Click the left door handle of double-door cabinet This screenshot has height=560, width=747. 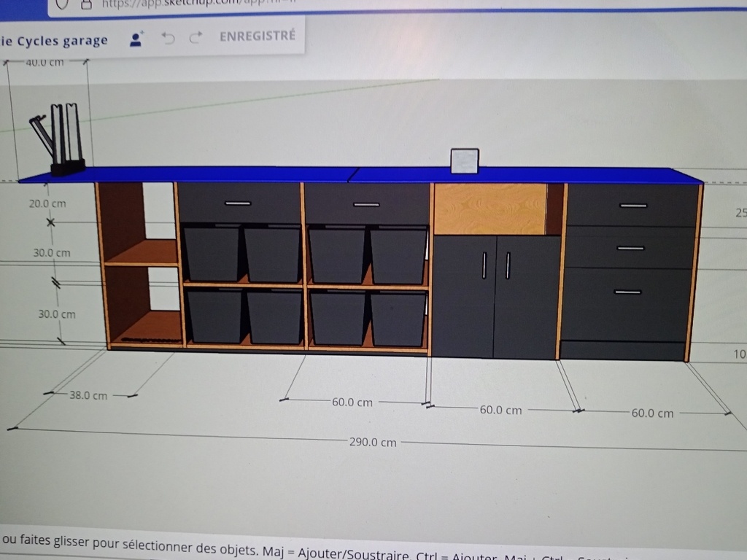click(x=484, y=265)
